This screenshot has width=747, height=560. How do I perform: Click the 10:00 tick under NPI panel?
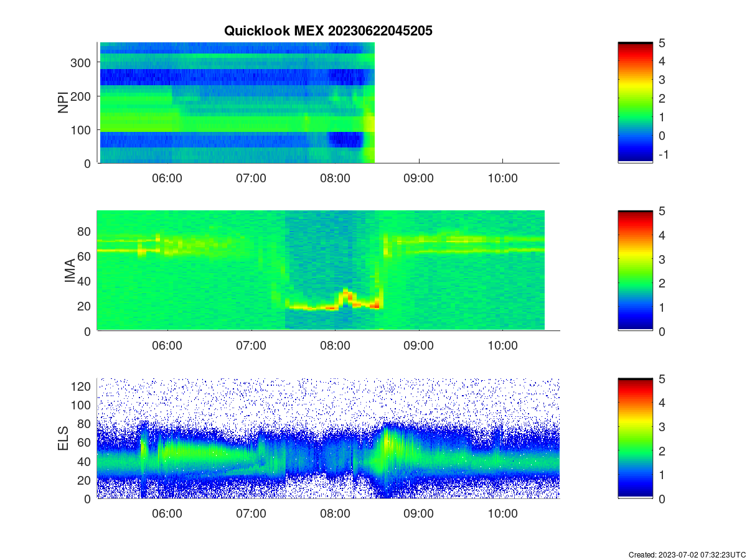503,178
